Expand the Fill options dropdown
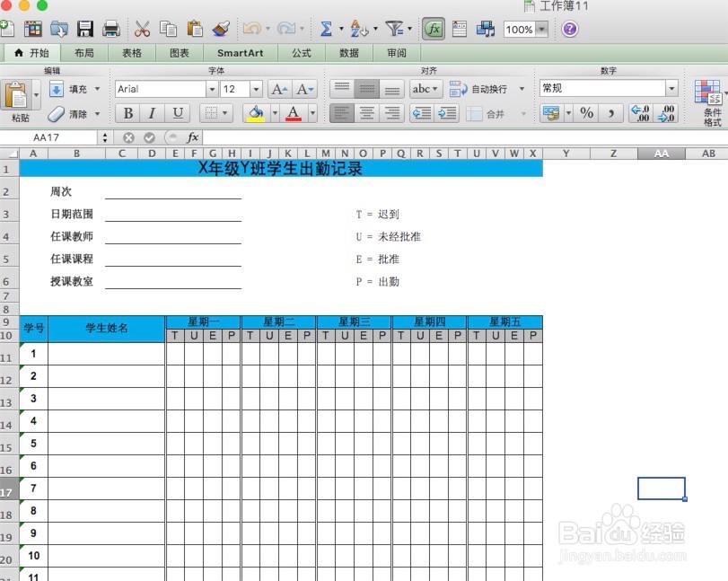Screen dimensions: 728x581 click(98, 89)
